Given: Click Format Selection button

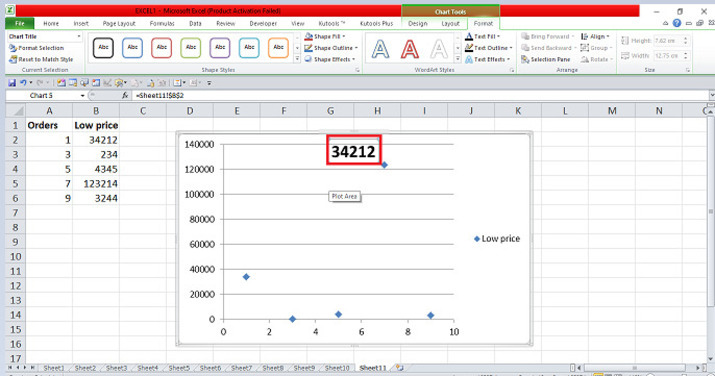Looking at the screenshot, I should (36, 48).
